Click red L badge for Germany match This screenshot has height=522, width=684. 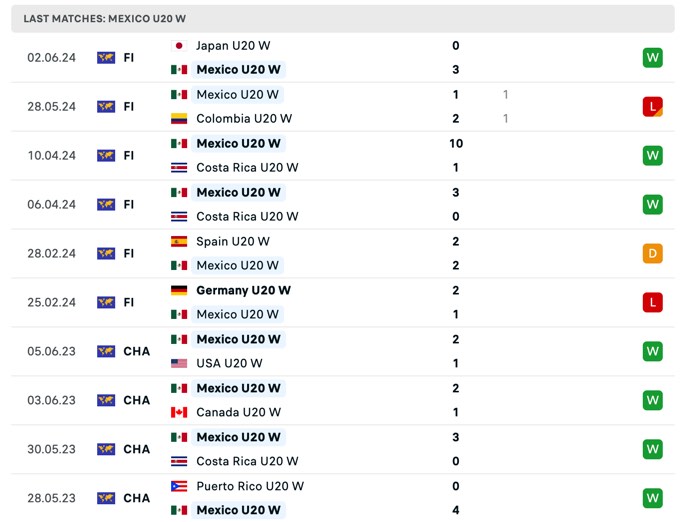pyautogui.click(x=653, y=302)
